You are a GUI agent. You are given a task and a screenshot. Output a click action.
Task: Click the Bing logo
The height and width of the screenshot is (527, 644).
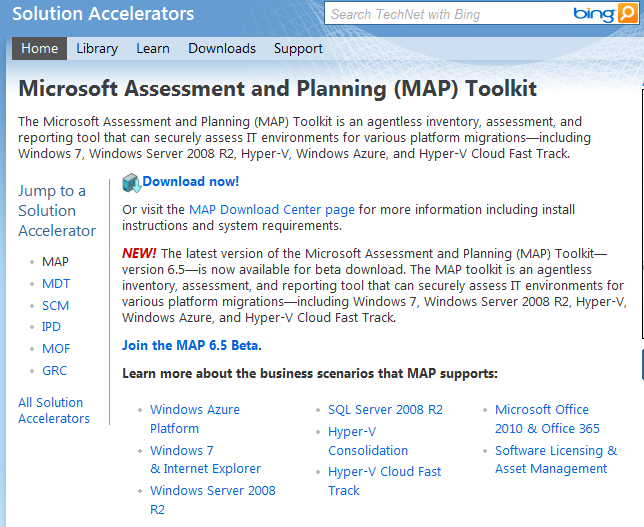pyautogui.click(x=594, y=14)
